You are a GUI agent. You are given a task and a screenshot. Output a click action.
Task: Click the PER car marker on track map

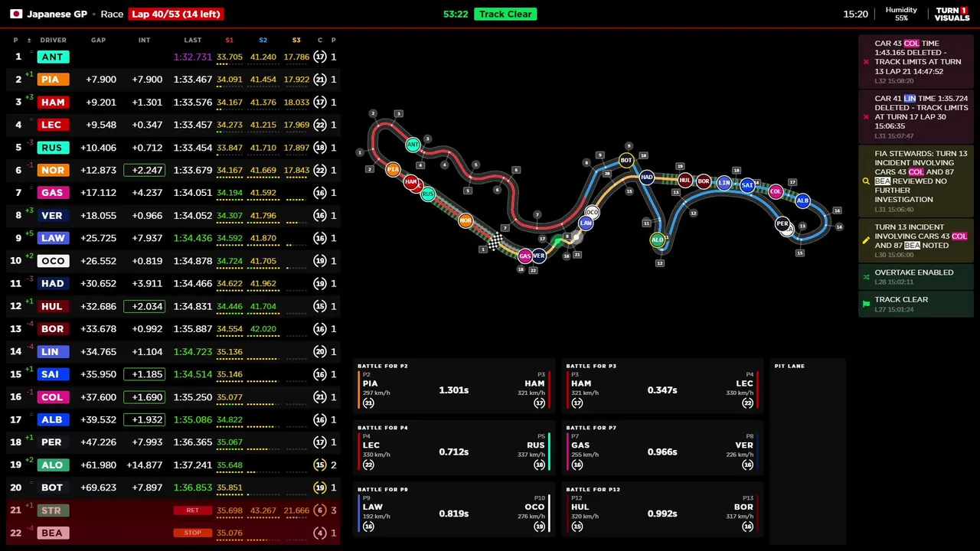pos(782,225)
